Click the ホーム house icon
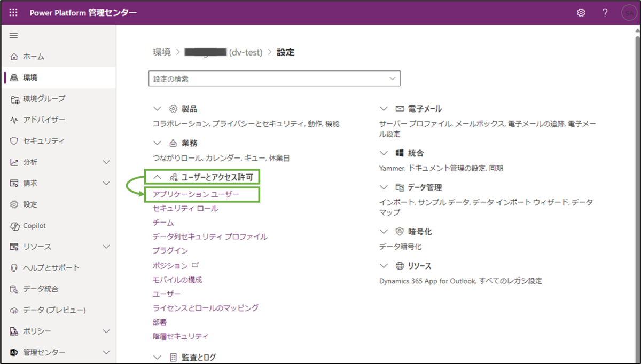641x364 pixels. [14, 57]
